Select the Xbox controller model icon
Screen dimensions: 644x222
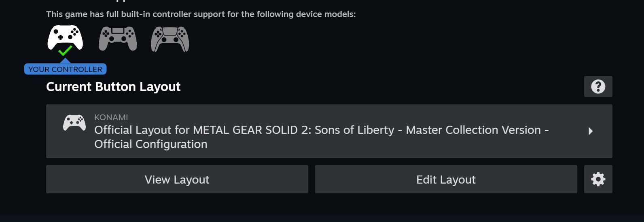coord(65,37)
